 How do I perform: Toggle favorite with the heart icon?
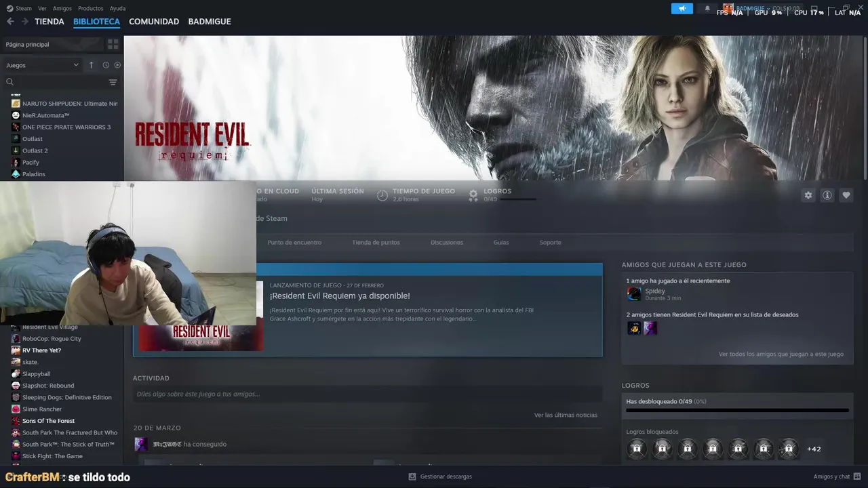[x=846, y=195]
